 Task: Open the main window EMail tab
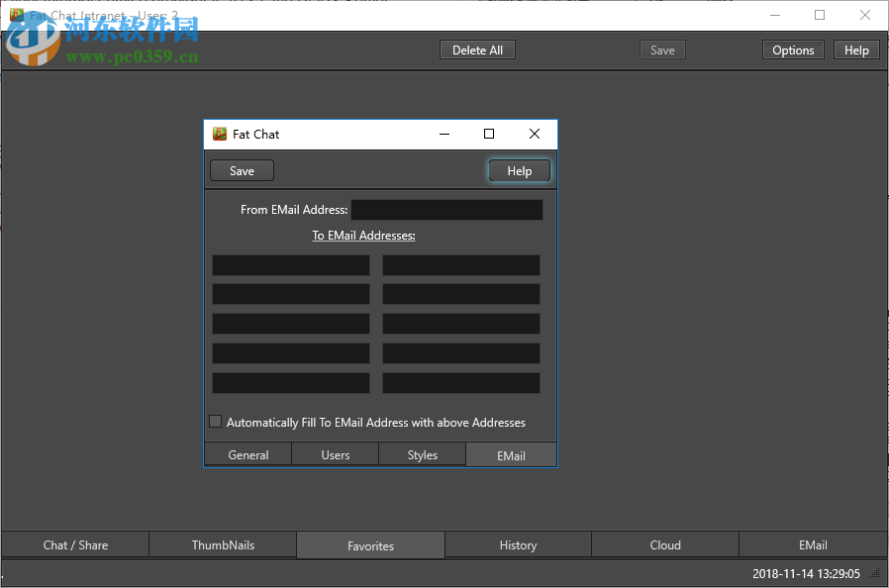(813, 544)
